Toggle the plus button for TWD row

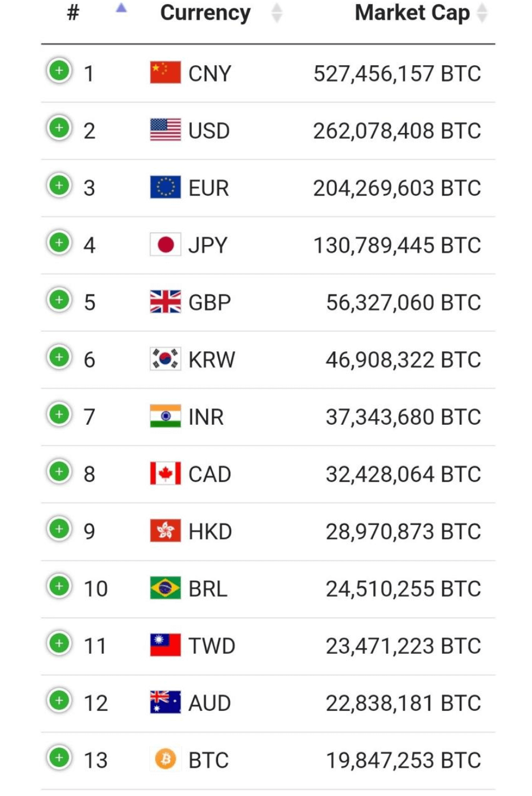point(59,644)
